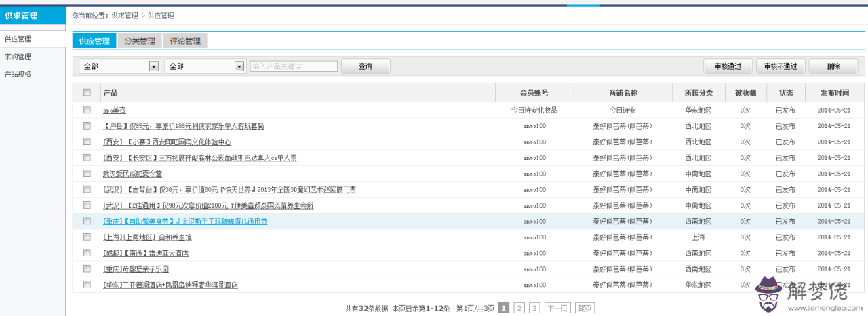Go to page 2 in pagination
Image resolution: width=868 pixels, height=316 pixels.
519,308
